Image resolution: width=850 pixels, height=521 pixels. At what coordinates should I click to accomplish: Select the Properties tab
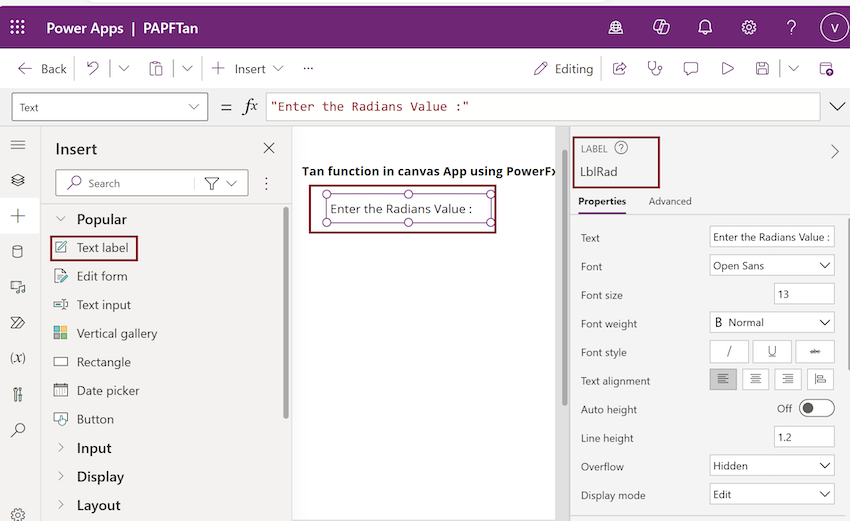click(602, 201)
